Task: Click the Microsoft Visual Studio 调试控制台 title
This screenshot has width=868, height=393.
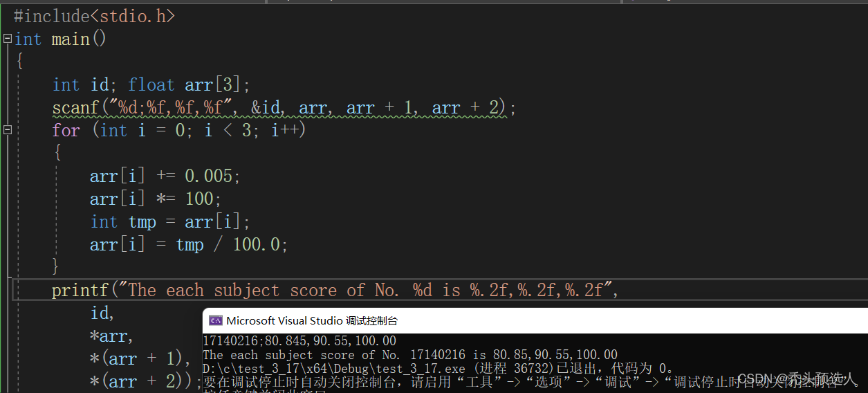Action: [312, 320]
